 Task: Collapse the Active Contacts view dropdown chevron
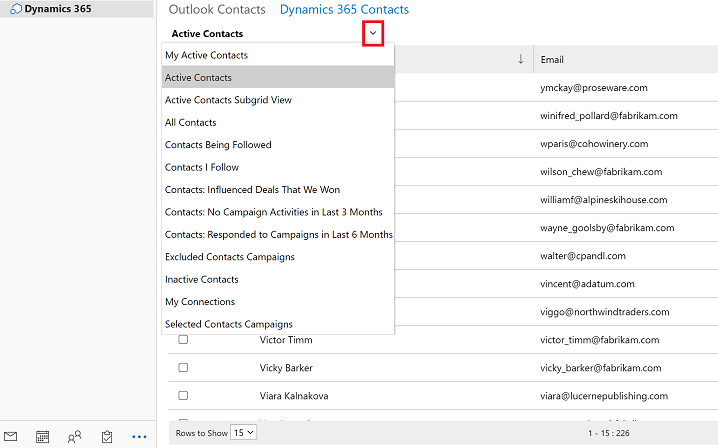click(x=373, y=33)
